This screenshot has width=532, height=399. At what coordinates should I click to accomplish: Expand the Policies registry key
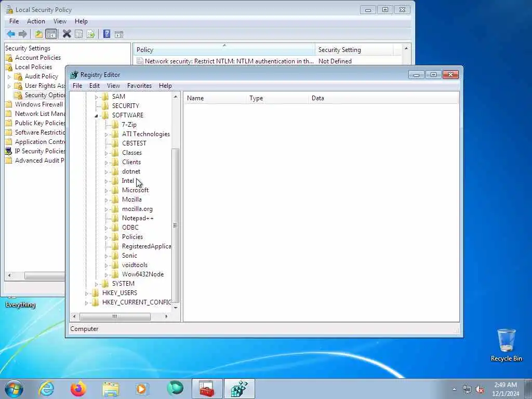(x=106, y=237)
